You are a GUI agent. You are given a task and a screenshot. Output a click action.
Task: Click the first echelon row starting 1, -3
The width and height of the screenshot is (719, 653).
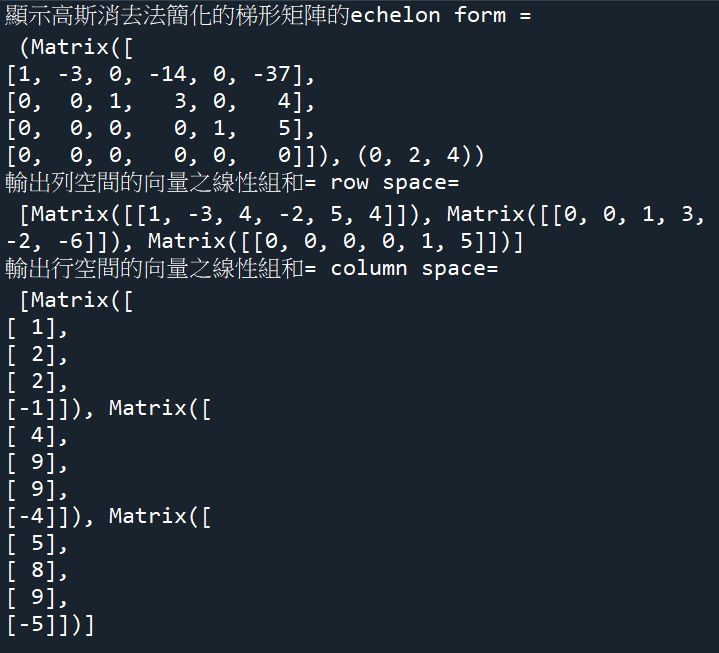[x=160, y=74]
